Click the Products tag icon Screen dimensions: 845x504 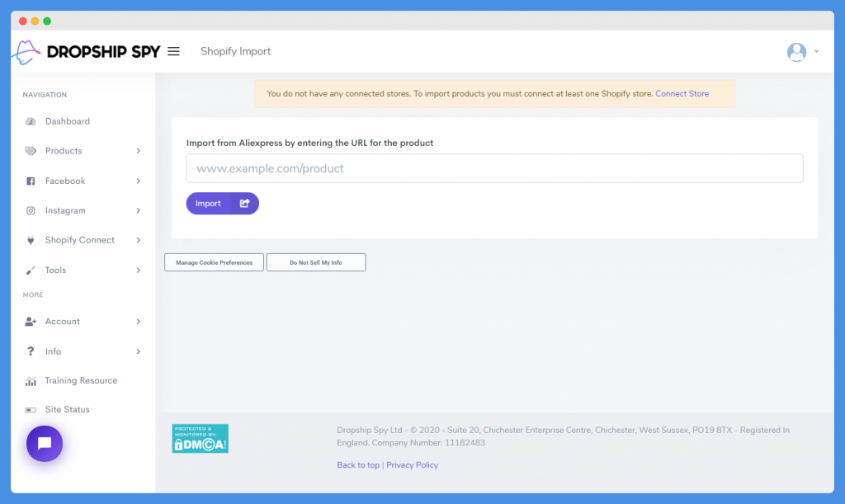tap(31, 151)
